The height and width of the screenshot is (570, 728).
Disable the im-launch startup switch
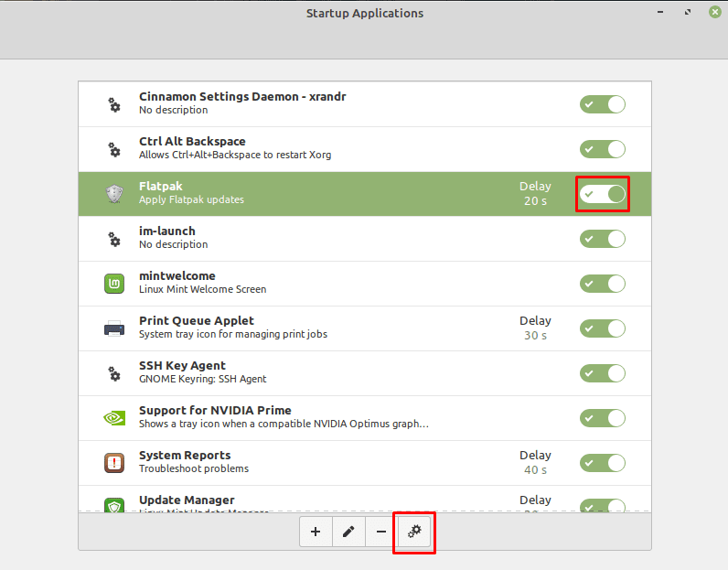point(603,239)
